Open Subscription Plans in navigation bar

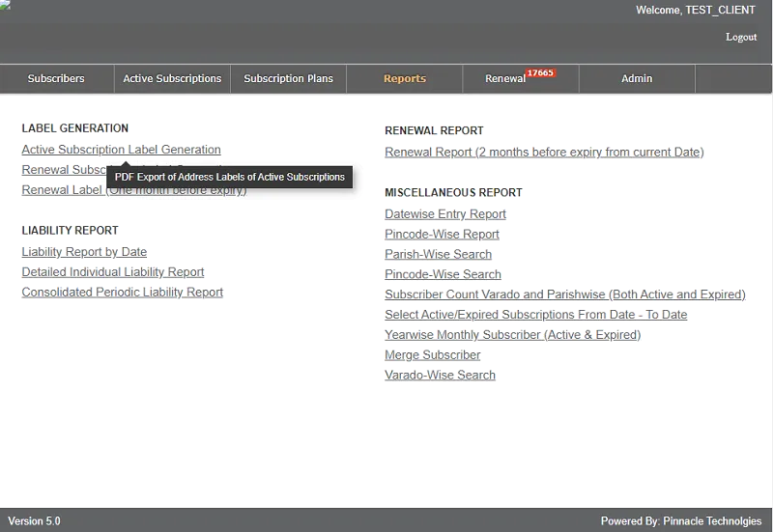click(288, 79)
